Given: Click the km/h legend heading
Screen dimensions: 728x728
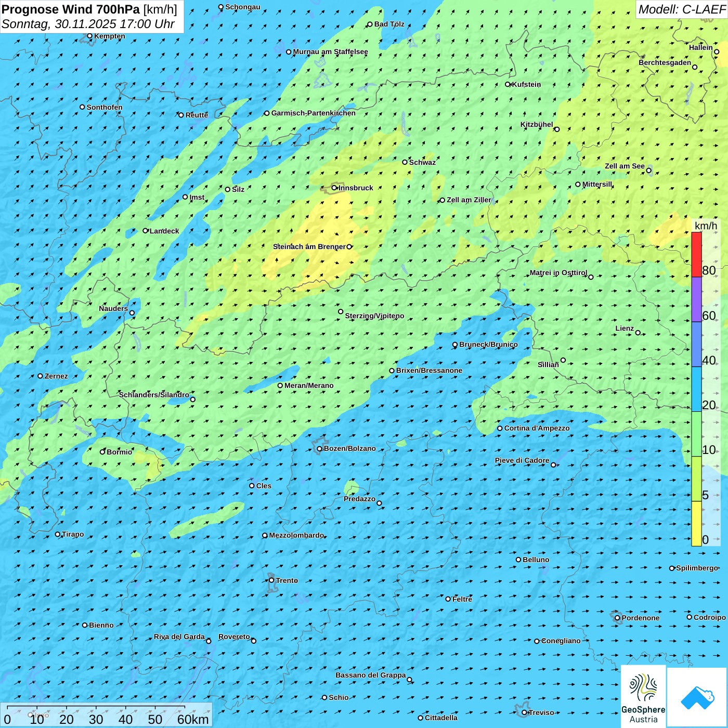Looking at the screenshot, I should click(706, 226).
